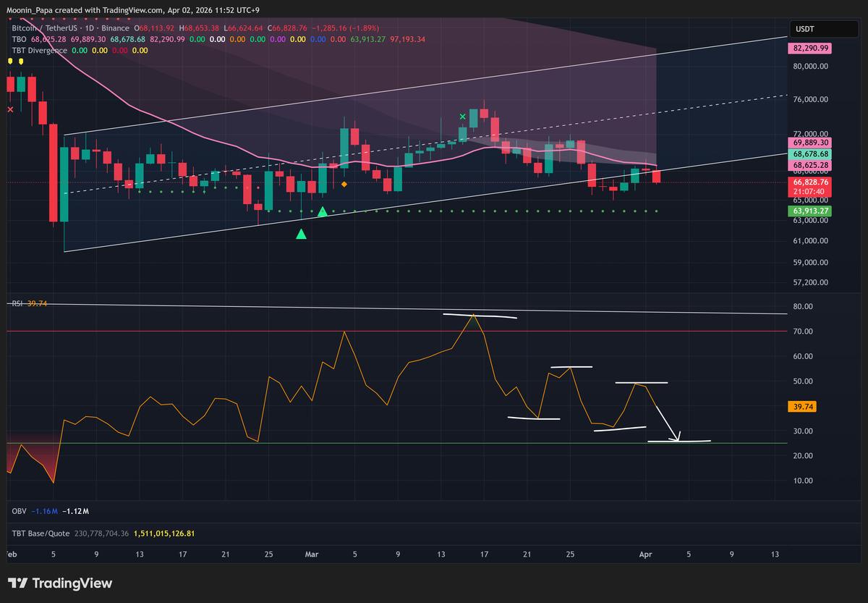The height and width of the screenshot is (603, 868).
Task: Click the red 66,828.76 current price label
Action: tap(810, 182)
